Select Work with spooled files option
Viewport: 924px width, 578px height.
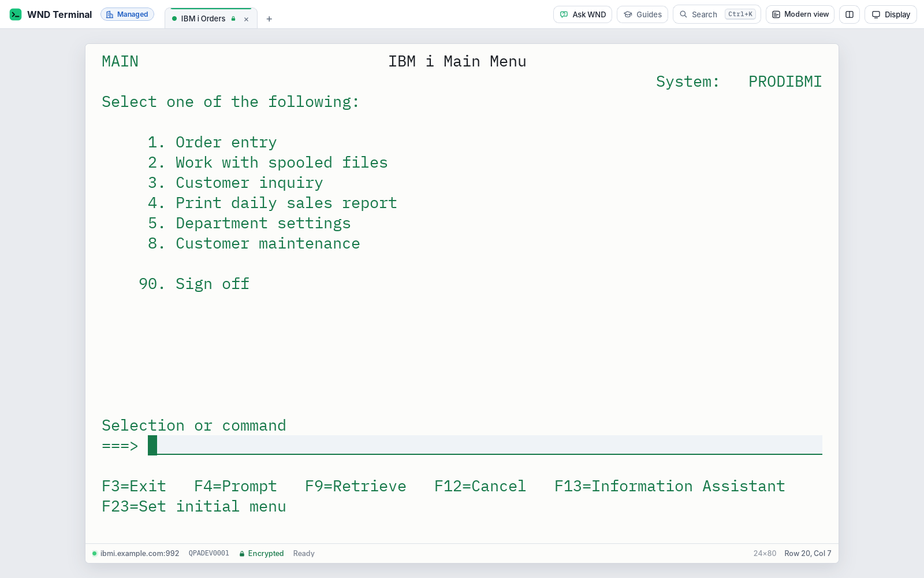click(x=268, y=162)
